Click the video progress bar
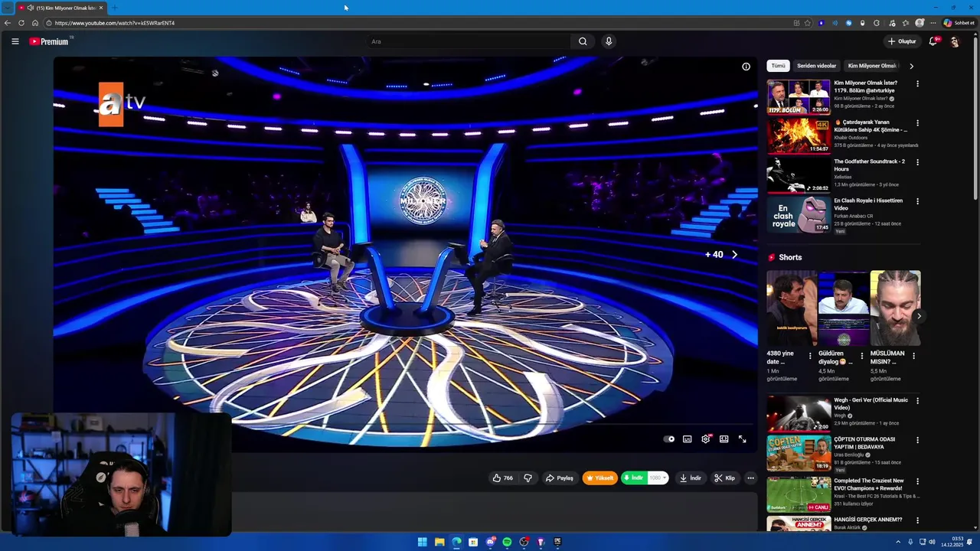 point(405,425)
